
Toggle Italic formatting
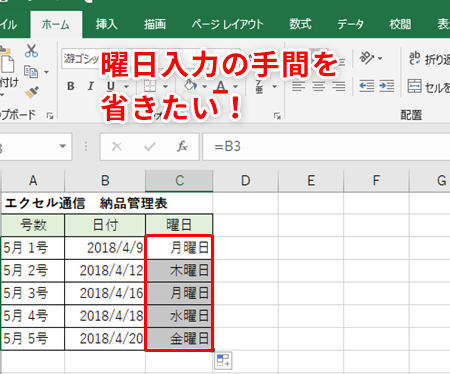[x=90, y=86]
